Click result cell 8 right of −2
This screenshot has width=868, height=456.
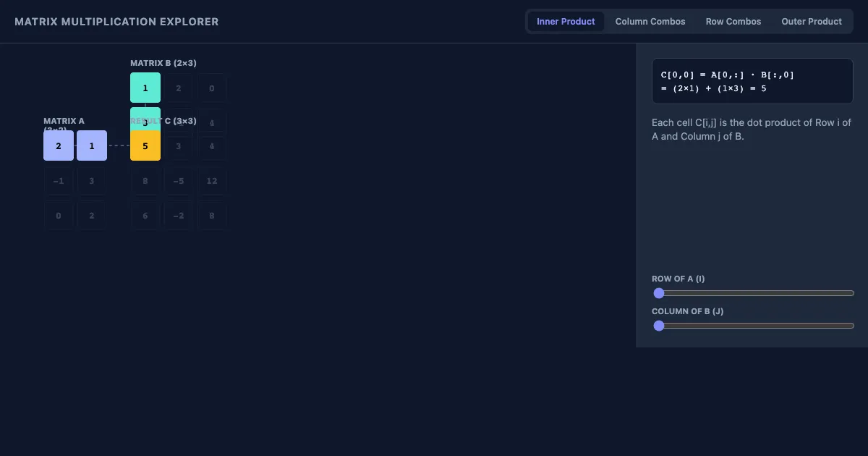coord(212,216)
